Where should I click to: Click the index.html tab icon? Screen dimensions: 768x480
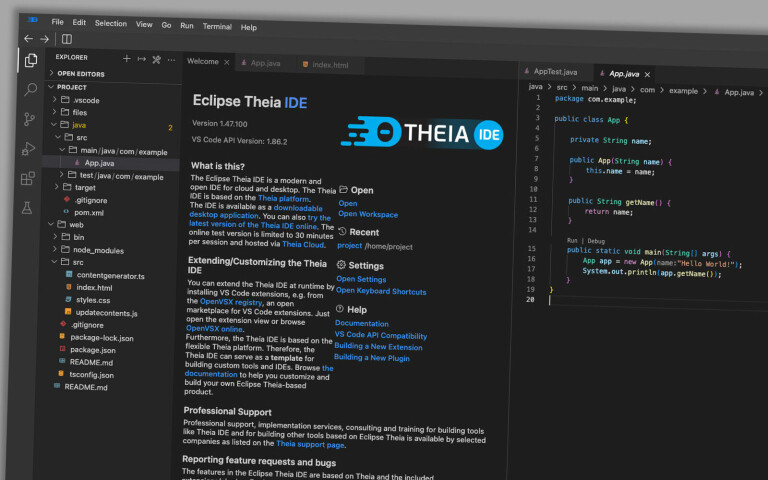305,64
